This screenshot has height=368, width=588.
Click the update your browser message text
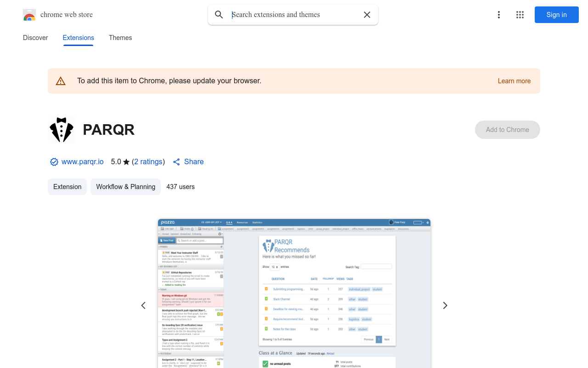(x=169, y=81)
